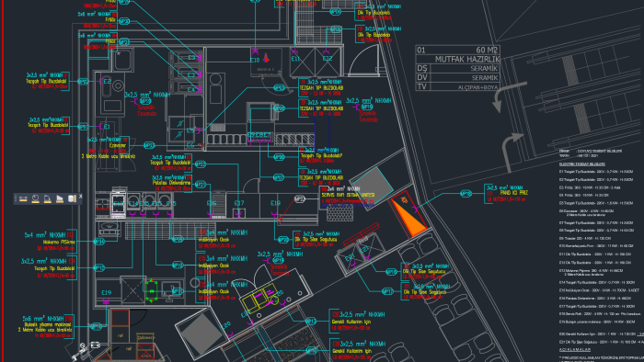Click the E2 equipment tag
The image size is (644, 362).
coord(108,82)
